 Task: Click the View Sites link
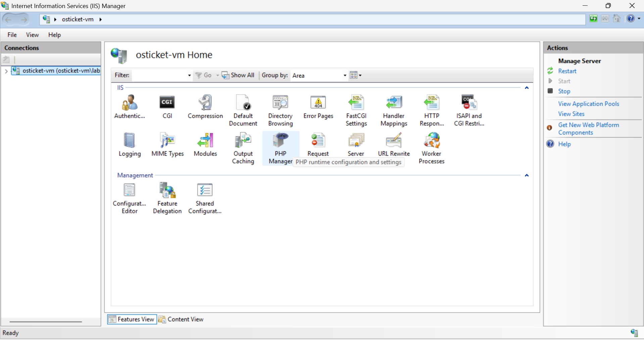click(571, 114)
